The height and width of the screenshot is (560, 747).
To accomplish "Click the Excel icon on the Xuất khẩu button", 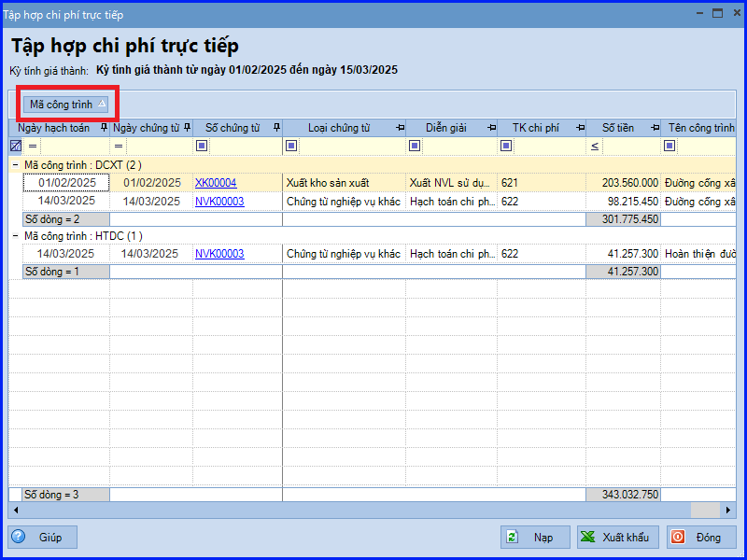I will pyautogui.click(x=588, y=537).
